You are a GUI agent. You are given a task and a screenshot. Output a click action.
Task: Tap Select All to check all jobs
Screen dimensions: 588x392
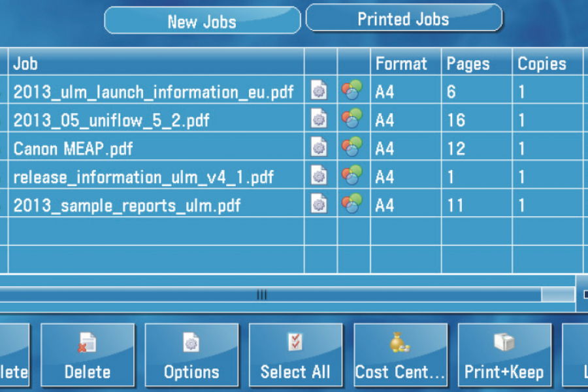pyautogui.click(x=295, y=355)
